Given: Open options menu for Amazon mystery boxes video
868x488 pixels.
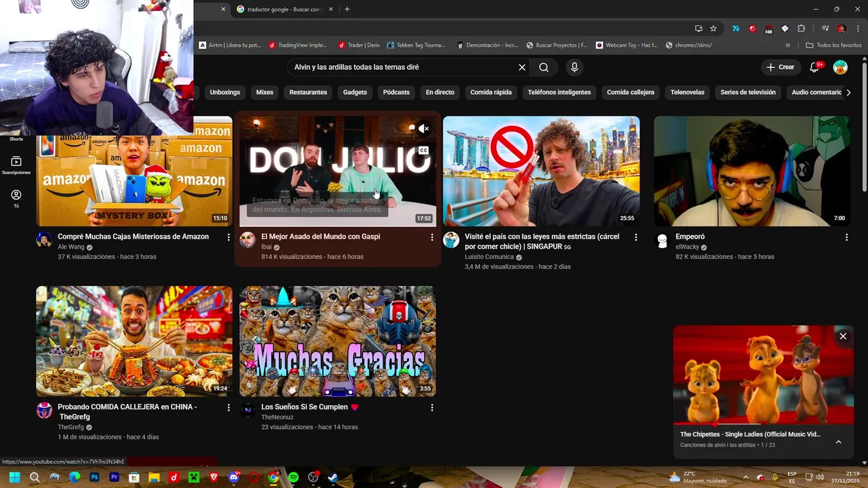Looking at the screenshot, I should [x=229, y=237].
